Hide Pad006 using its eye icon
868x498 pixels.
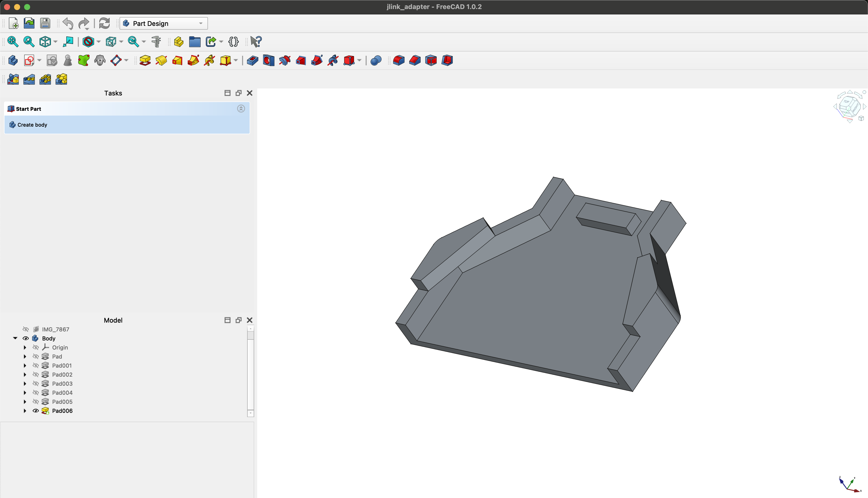click(36, 411)
